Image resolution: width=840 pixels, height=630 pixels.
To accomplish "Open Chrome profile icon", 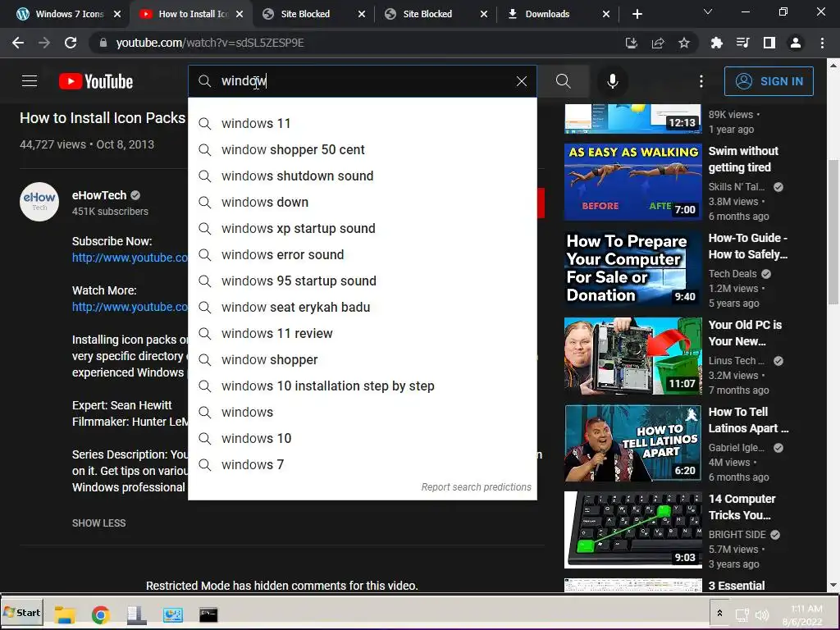I will tap(796, 43).
